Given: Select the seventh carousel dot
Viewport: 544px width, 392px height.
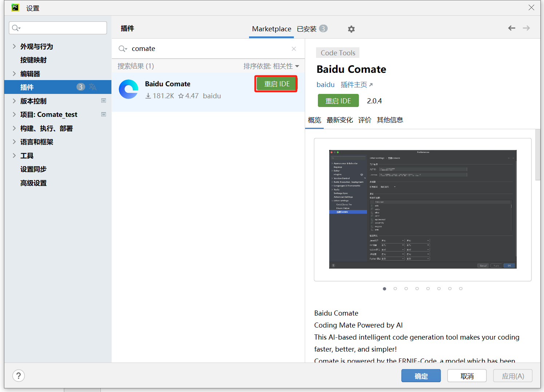Looking at the screenshot, I should pyautogui.click(x=450, y=289).
